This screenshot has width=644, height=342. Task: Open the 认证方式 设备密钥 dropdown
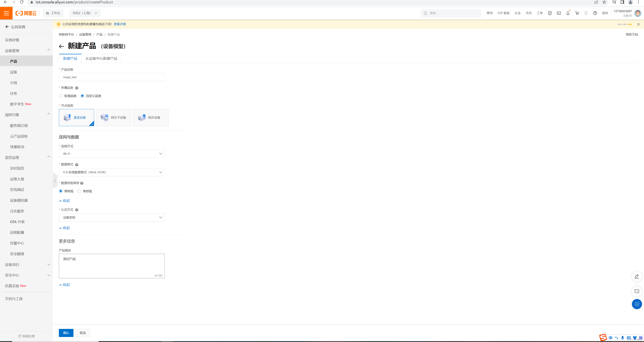[112, 218]
